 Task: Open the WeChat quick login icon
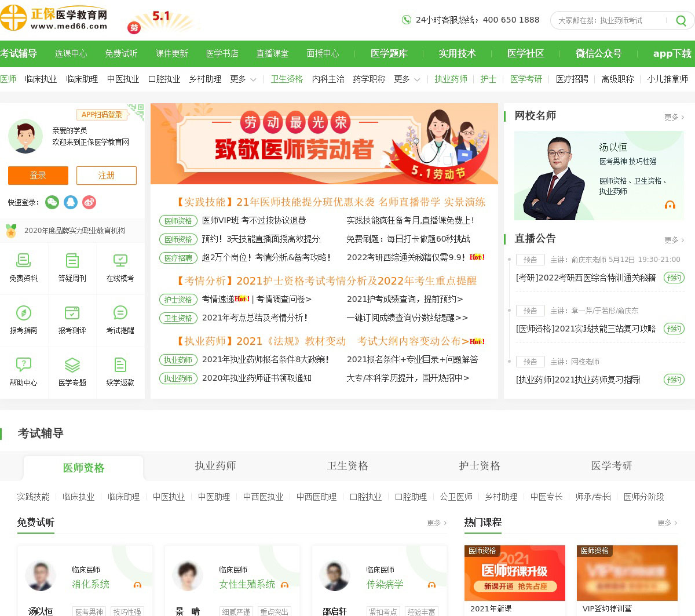[52, 202]
